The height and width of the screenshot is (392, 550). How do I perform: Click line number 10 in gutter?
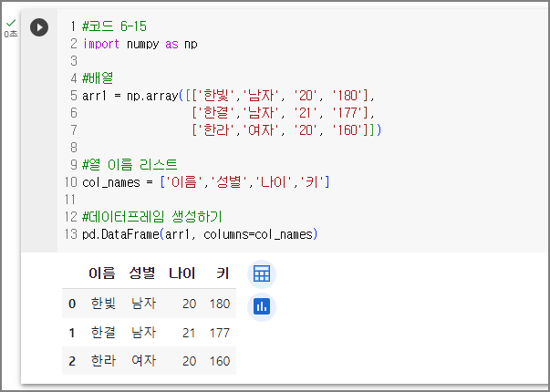tap(70, 182)
